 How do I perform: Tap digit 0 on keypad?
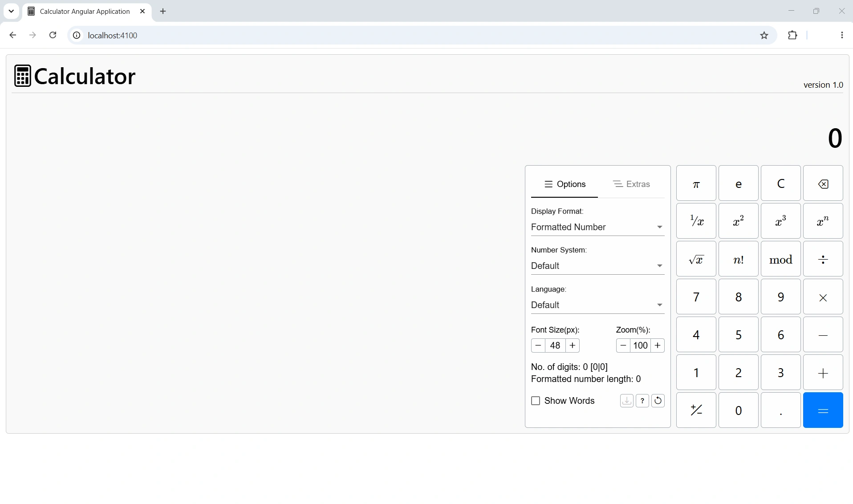(738, 410)
